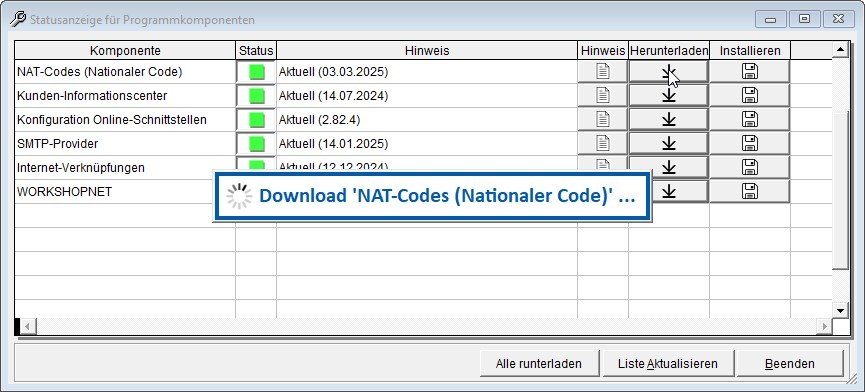865x392 pixels.
Task: Install the Internet-Verknüpfungen component
Action: point(750,167)
